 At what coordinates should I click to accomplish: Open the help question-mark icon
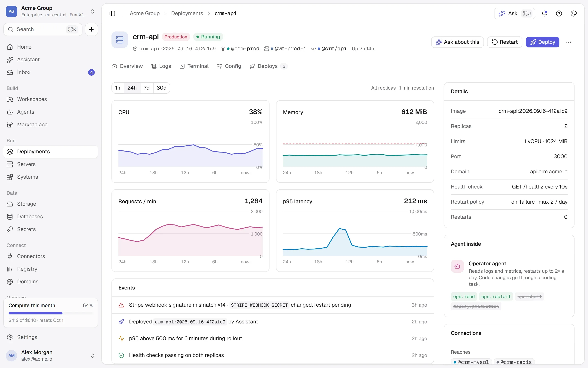click(x=559, y=13)
